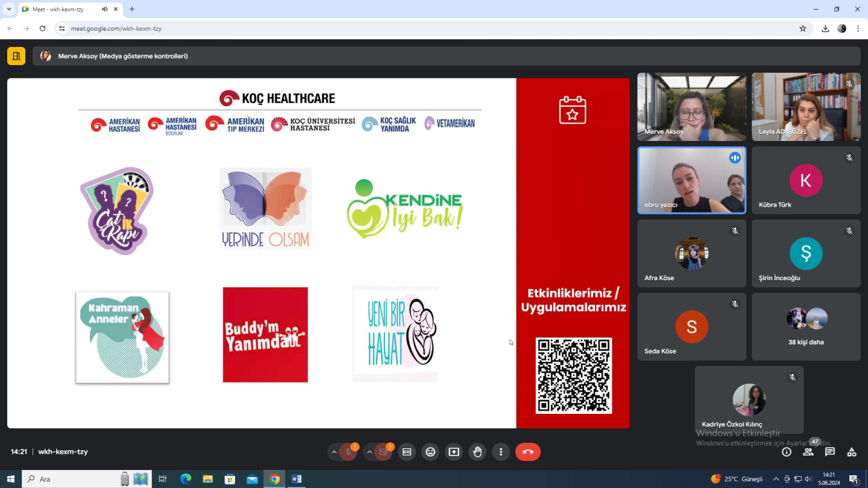Open the Windows notification center
Image resolution: width=868 pixels, height=488 pixels.
[x=854, y=479]
